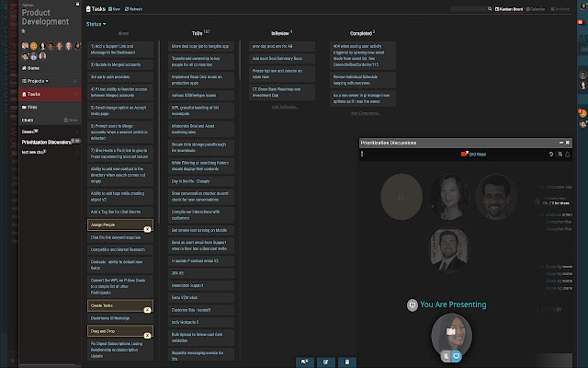Click the notification bell in chat panel
The image size is (588, 368).
pos(566,155)
